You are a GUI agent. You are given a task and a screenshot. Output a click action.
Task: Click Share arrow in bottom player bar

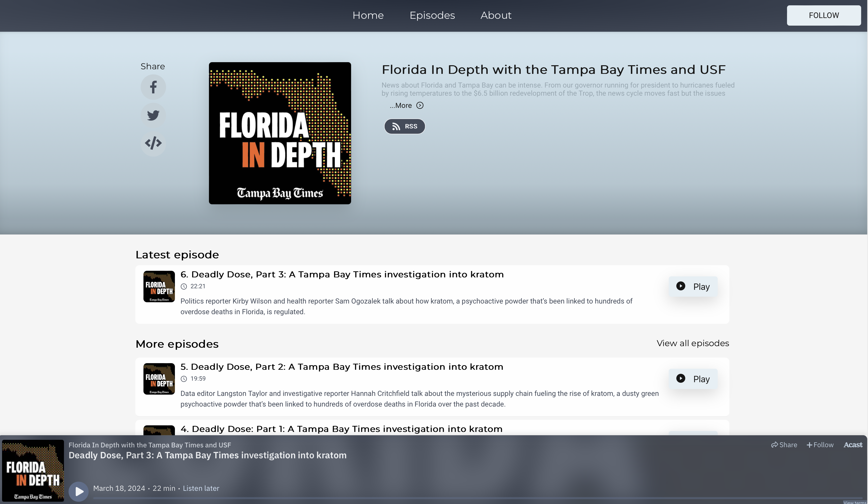click(x=784, y=445)
